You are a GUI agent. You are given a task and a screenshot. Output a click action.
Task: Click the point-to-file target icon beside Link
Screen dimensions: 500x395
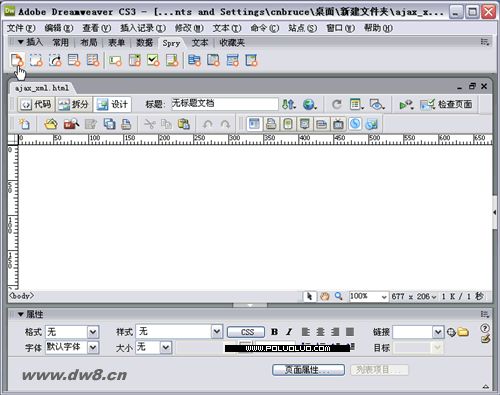tap(451, 332)
